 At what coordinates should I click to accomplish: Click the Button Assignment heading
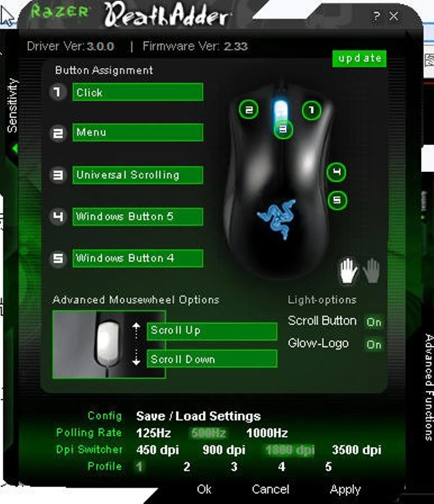pyautogui.click(x=104, y=70)
